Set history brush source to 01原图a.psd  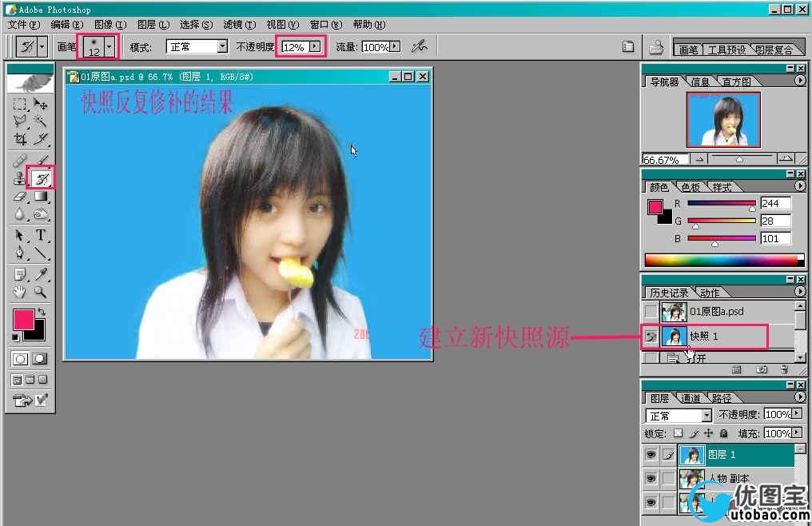pos(651,312)
